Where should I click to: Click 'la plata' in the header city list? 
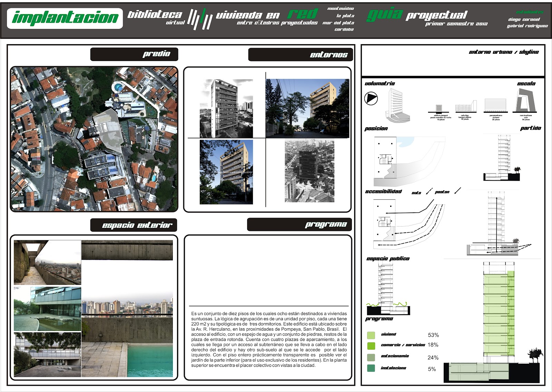(x=345, y=16)
